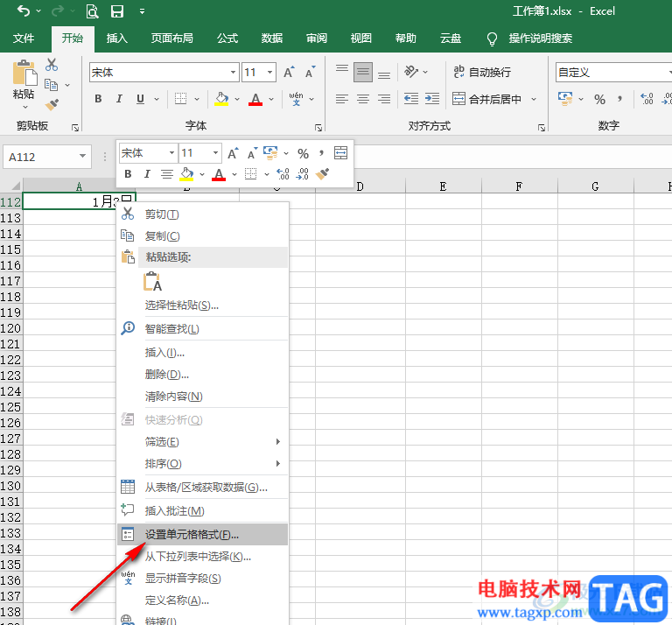
Task: Choose 插入批注(M) from the context menu
Action: [x=202, y=511]
